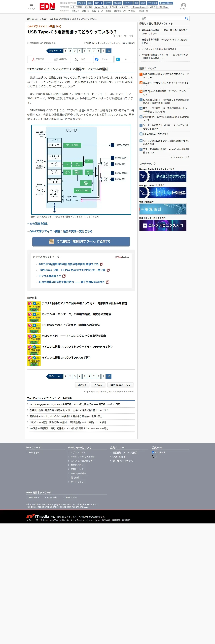
Task: Go to page 5 in top pagination
Action: click(84, 51)
